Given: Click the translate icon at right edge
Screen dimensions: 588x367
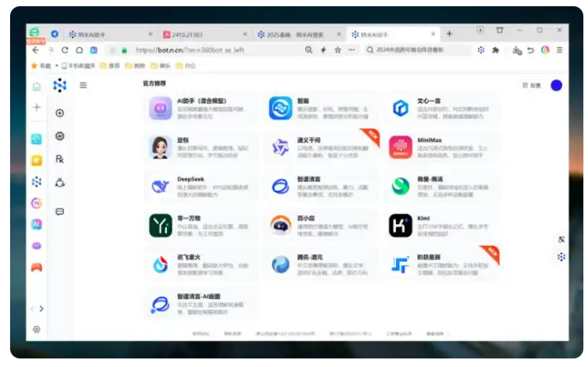Looking at the screenshot, I should (561, 239).
